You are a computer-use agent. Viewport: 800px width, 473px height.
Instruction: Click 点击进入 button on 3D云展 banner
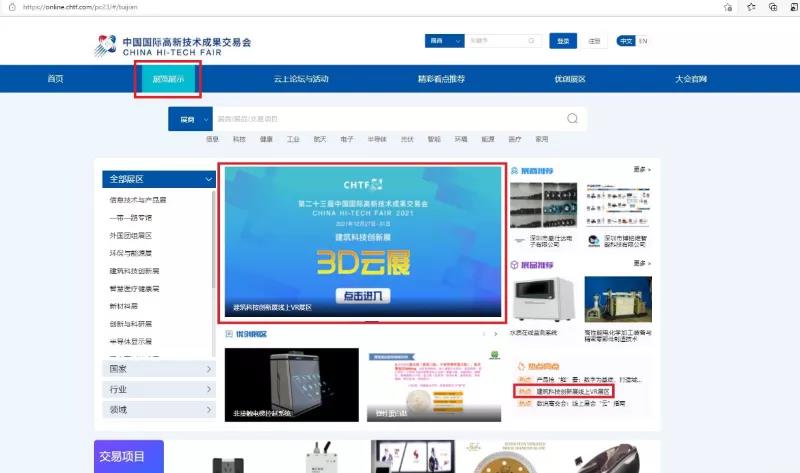pyautogui.click(x=364, y=295)
